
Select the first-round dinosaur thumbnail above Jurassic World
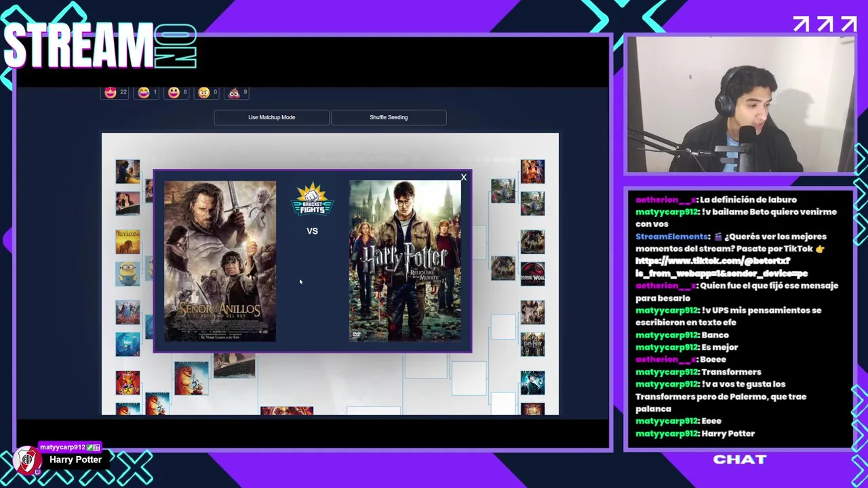click(x=532, y=243)
